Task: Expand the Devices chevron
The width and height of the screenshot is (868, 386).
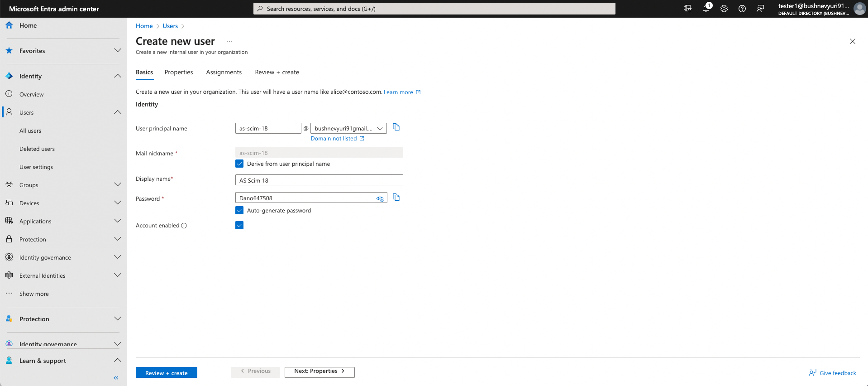Action: click(x=118, y=203)
